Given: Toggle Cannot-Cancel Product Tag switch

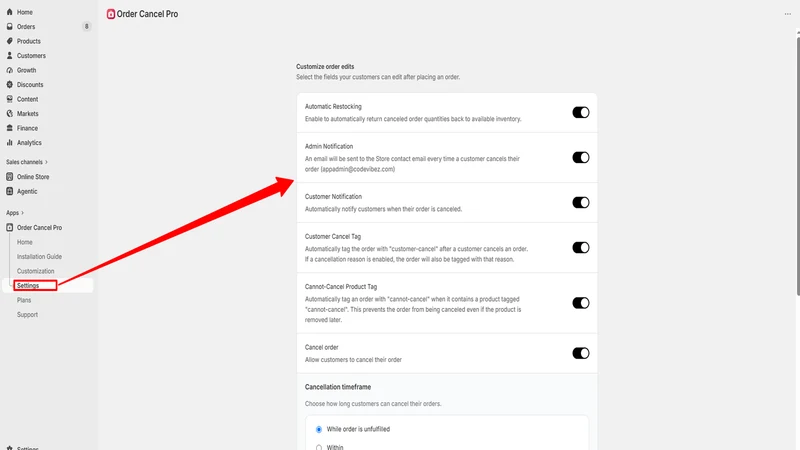Looking at the screenshot, I should (581, 303).
